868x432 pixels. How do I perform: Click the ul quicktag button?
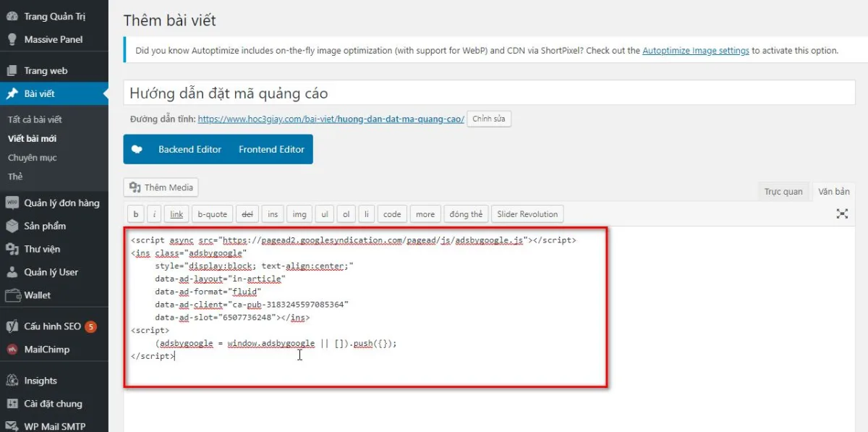[325, 214]
